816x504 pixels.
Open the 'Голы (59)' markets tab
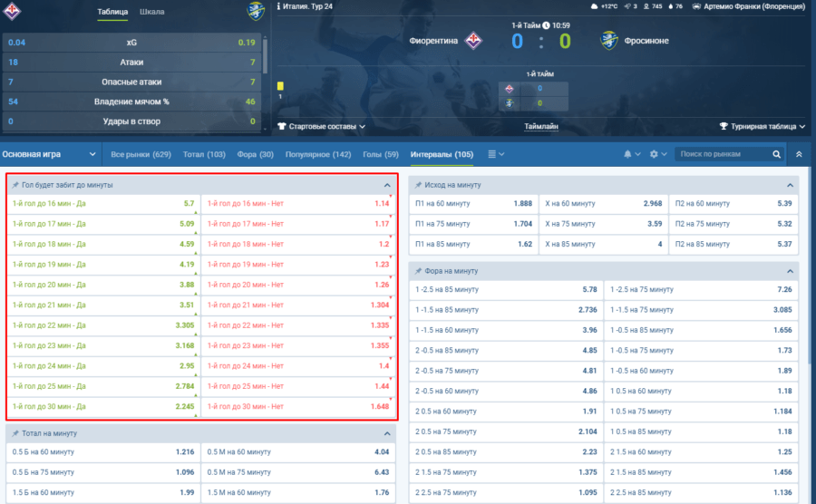click(x=380, y=154)
